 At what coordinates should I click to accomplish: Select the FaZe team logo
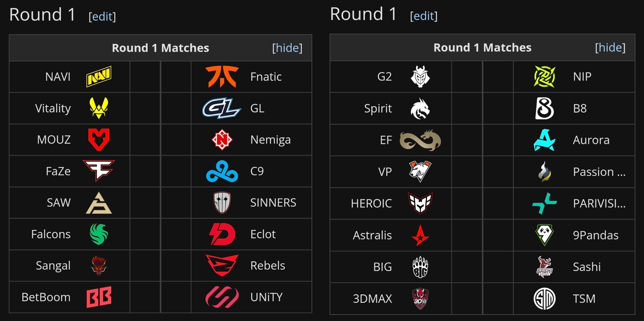[x=99, y=171]
